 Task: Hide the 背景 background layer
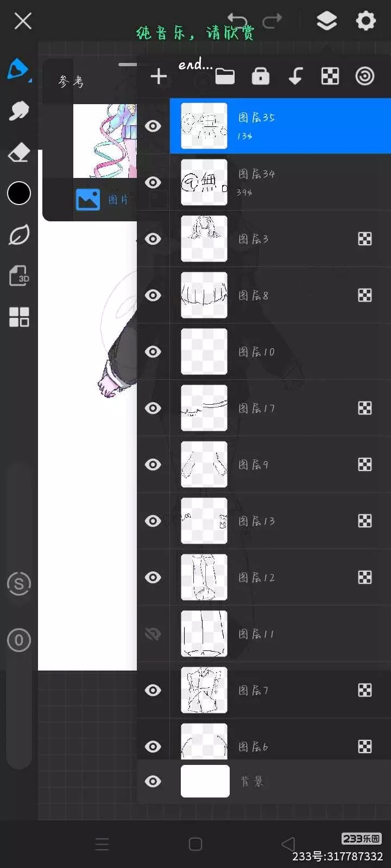(153, 781)
